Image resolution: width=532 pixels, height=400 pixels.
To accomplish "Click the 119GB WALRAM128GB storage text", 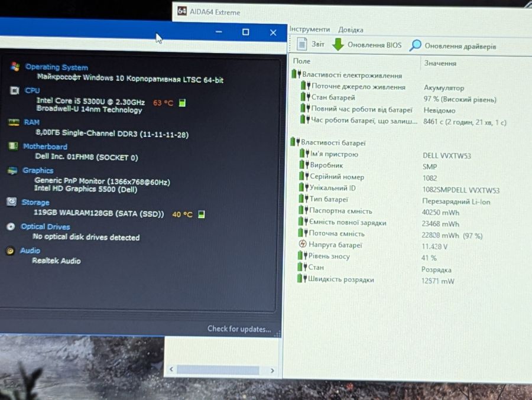I will (99, 213).
